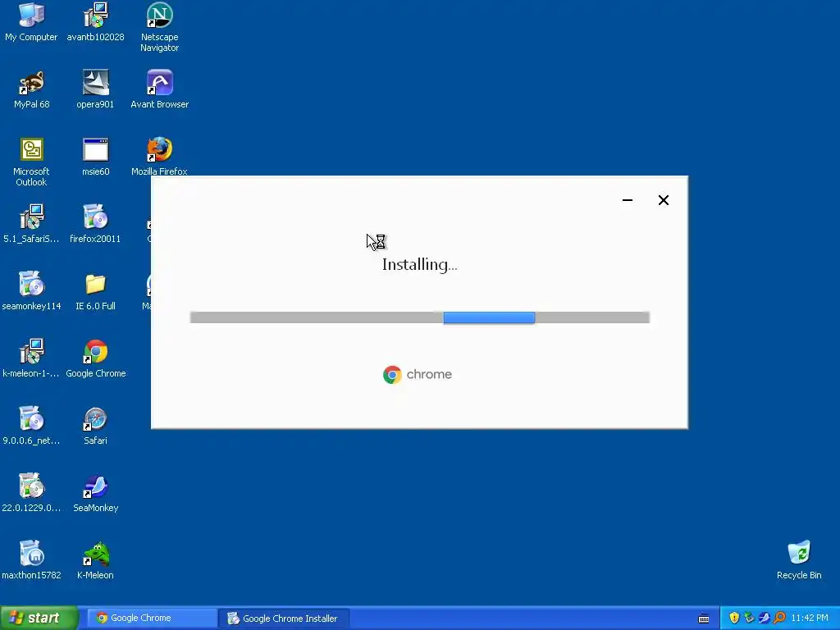
Task: Select the MyPal 68 desktop icon
Action: pyautogui.click(x=31, y=89)
